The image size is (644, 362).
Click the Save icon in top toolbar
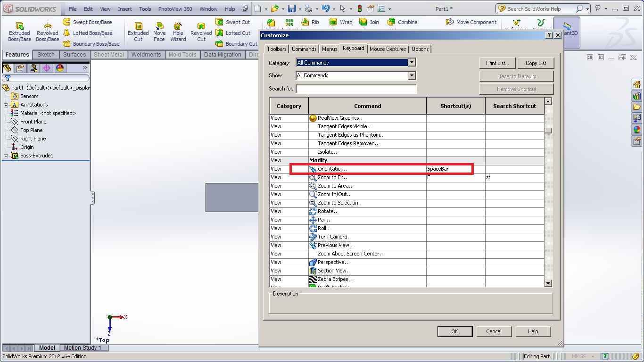pos(292,8)
